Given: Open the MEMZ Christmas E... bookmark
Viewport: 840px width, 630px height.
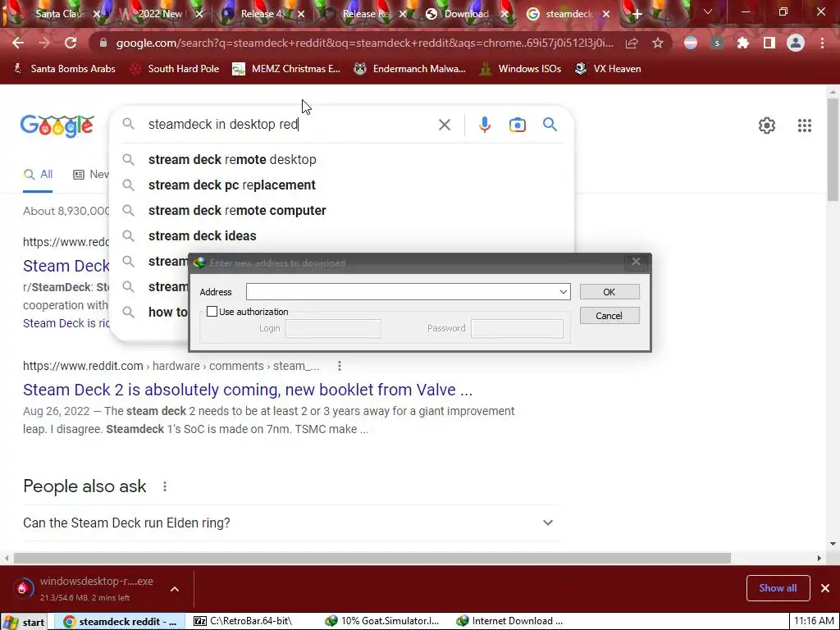Looking at the screenshot, I should point(286,69).
